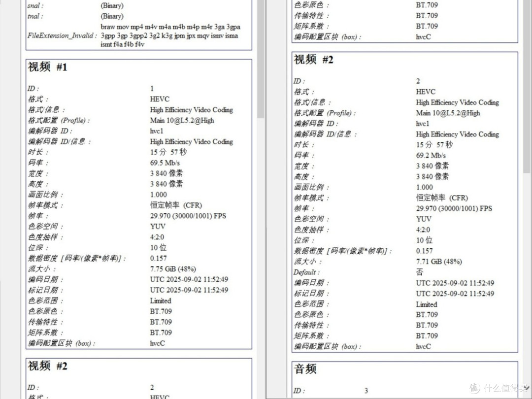Click the YUV color space under 视频 #1
The height and width of the screenshot is (399, 532).
point(158,226)
